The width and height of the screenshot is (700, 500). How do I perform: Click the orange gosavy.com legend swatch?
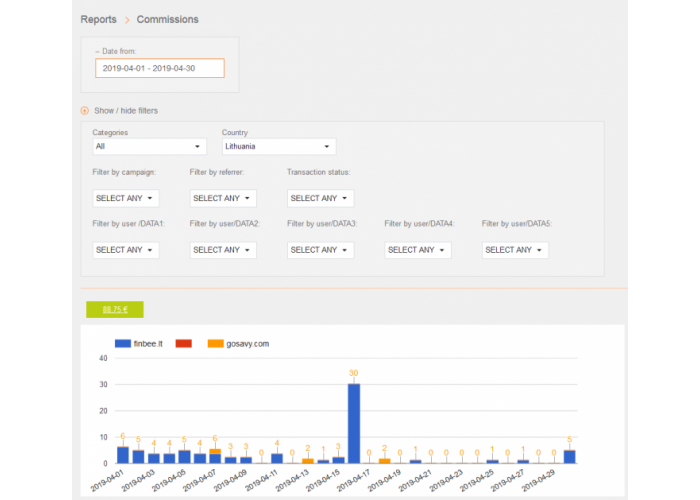pos(216,343)
